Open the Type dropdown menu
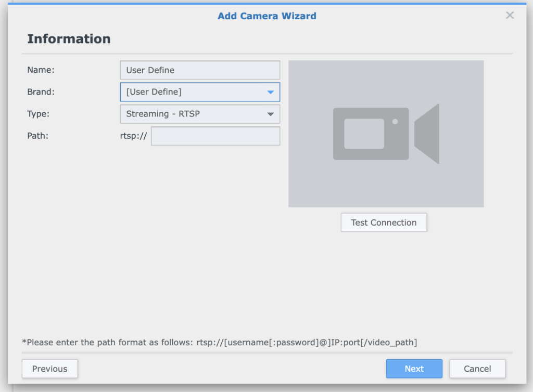The height and width of the screenshot is (392, 533). [200, 114]
